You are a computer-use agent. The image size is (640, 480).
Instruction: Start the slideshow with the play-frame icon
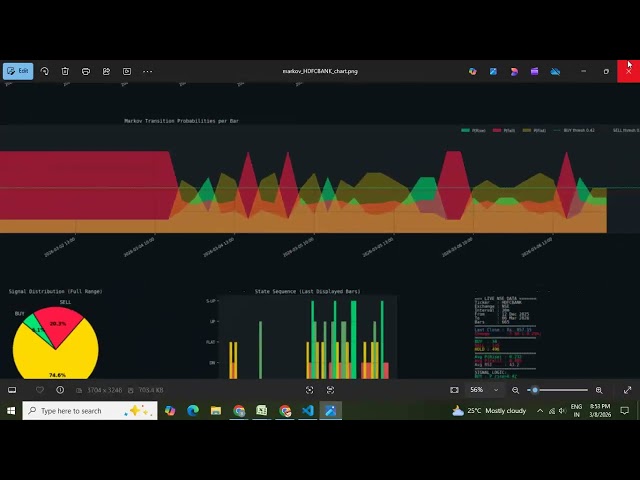pyautogui.click(x=127, y=71)
